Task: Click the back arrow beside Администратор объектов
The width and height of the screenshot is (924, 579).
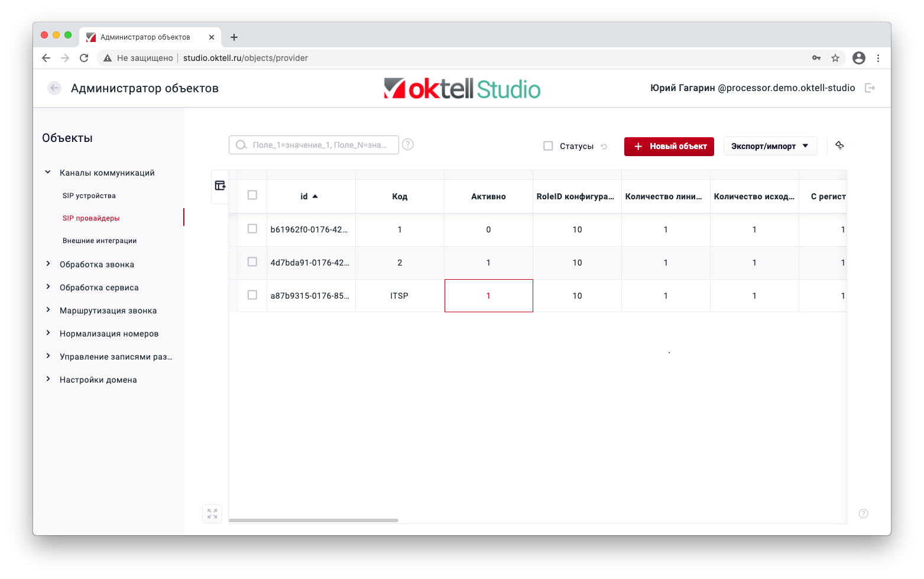Action: 54,88
